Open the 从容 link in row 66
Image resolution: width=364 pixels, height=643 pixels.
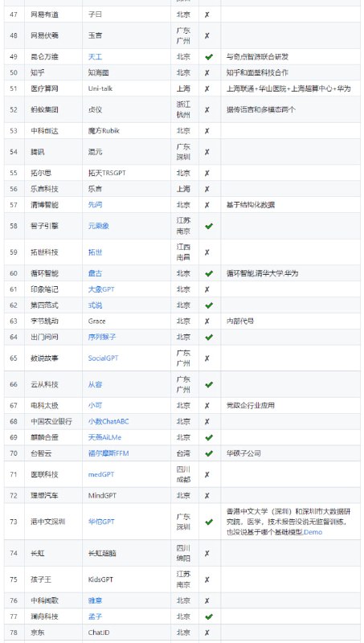pos(95,384)
